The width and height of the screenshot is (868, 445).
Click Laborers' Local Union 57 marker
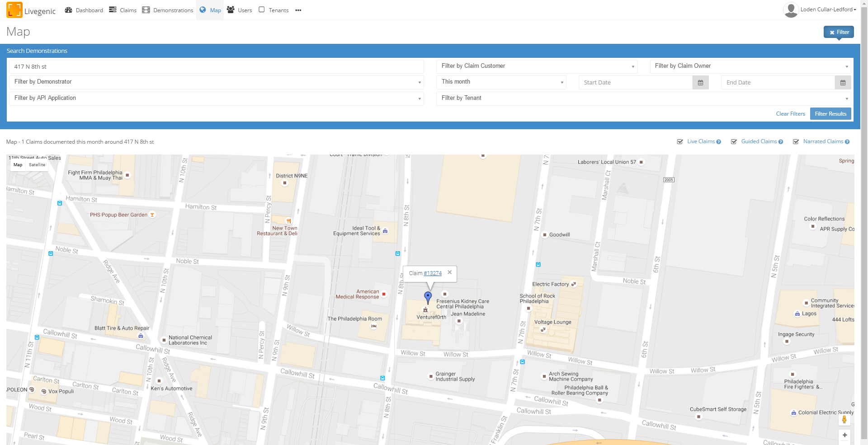[x=641, y=162]
